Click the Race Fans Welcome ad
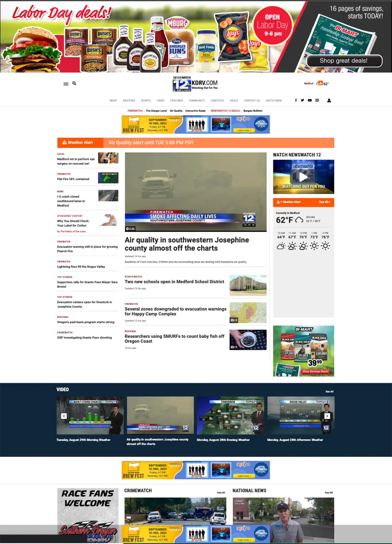Viewport: 392px width, 544px height. click(88, 515)
